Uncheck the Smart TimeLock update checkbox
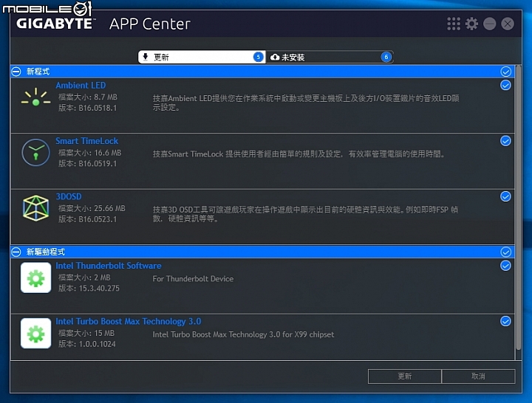This screenshot has width=532, height=403. [x=505, y=141]
